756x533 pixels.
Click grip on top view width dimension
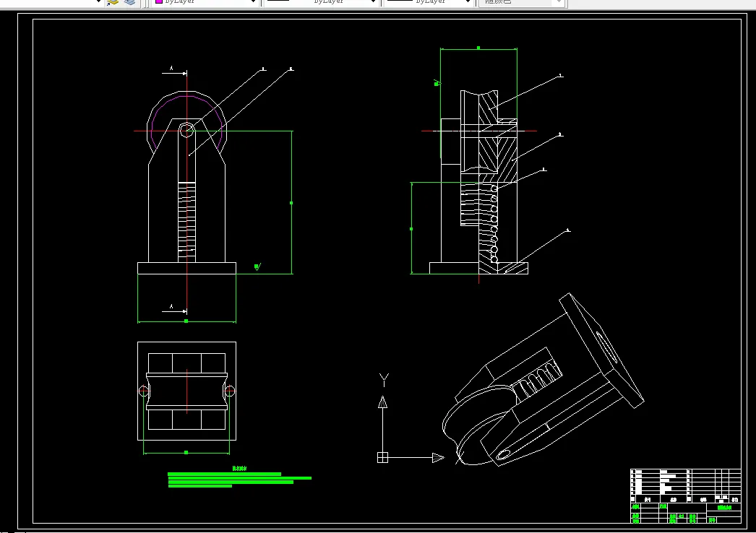[x=186, y=453]
